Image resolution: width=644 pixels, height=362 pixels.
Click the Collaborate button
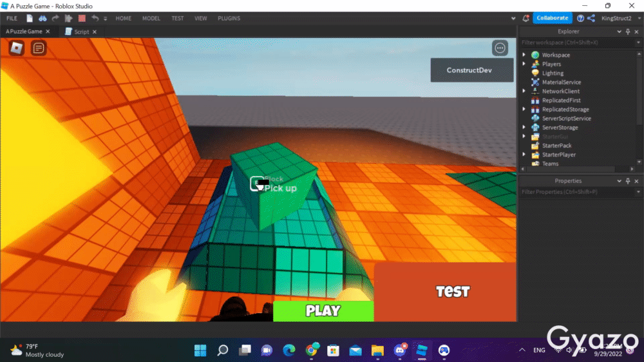pyautogui.click(x=553, y=18)
